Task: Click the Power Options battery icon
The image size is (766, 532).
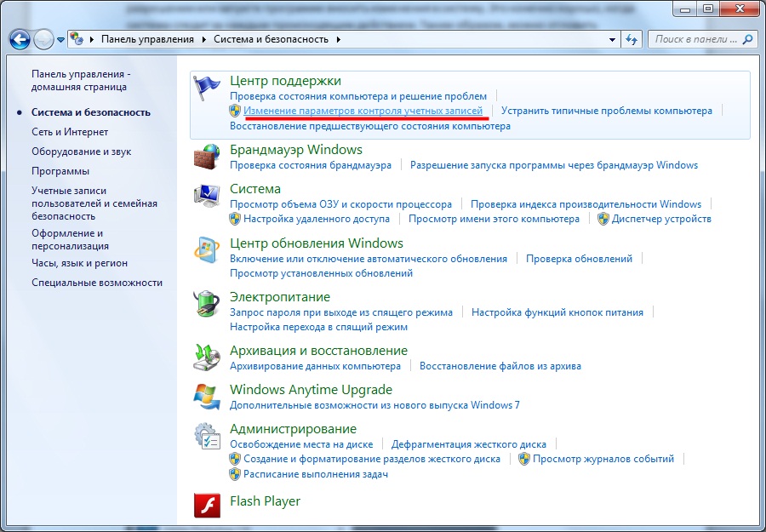Action: (x=207, y=304)
